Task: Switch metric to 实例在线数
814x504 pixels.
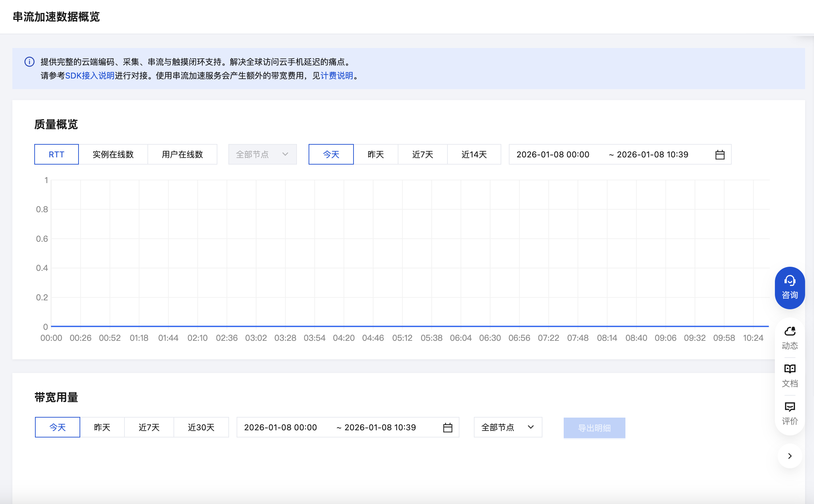Action: [113, 155]
